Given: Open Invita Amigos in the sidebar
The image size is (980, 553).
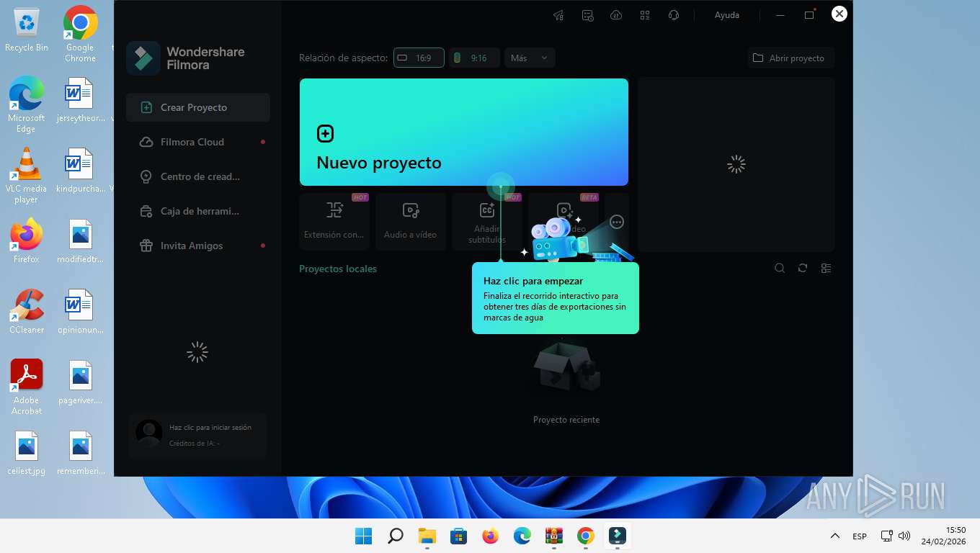Looking at the screenshot, I should tap(198, 246).
